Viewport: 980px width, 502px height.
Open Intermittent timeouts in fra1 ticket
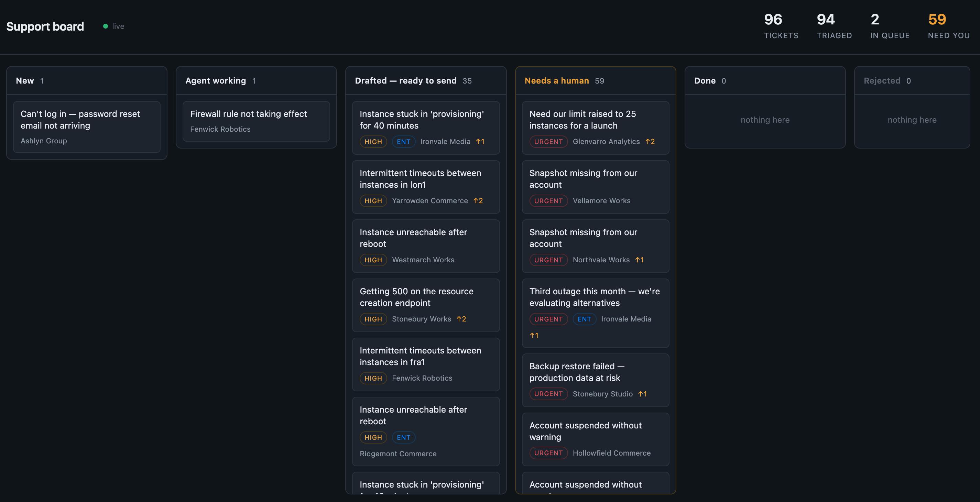(426, 364)
